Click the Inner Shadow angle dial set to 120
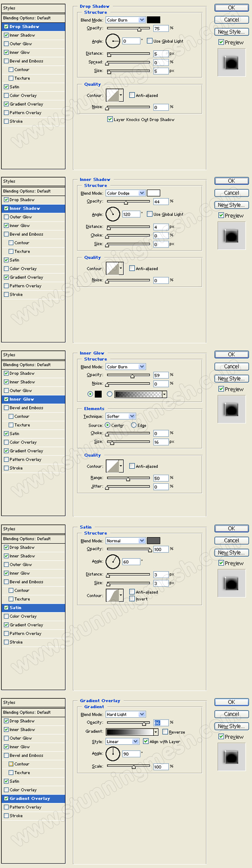252x868 pixels. tap(113, 214)
